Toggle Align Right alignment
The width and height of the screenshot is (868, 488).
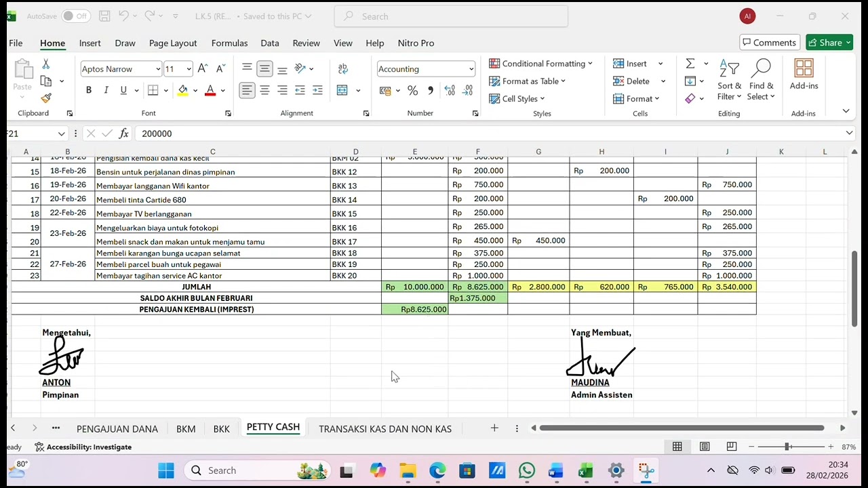(x=282, y=90)
